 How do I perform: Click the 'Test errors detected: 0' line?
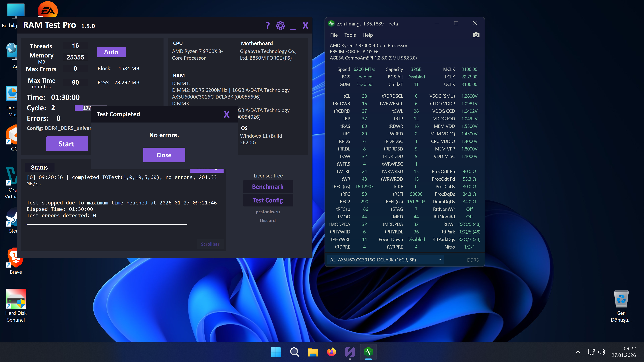61,215
